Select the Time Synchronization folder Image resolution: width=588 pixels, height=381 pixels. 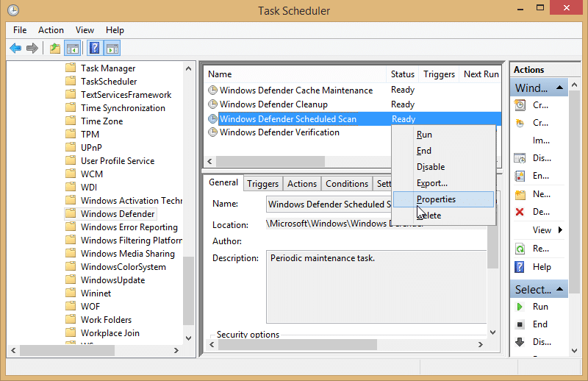click(123, 107)
